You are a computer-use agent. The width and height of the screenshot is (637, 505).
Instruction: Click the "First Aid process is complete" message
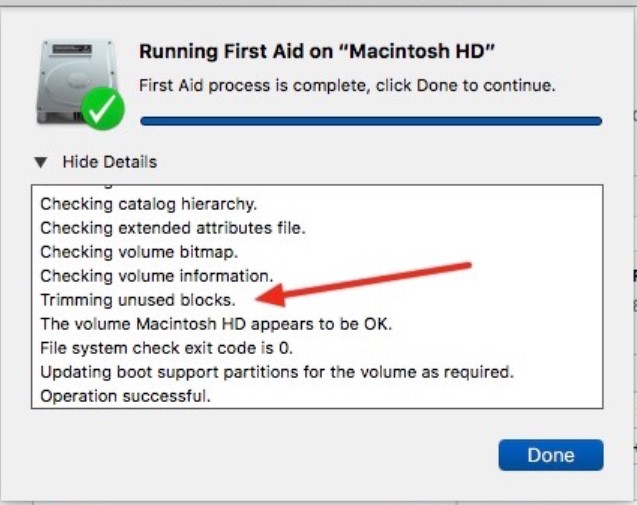point(346,84)
